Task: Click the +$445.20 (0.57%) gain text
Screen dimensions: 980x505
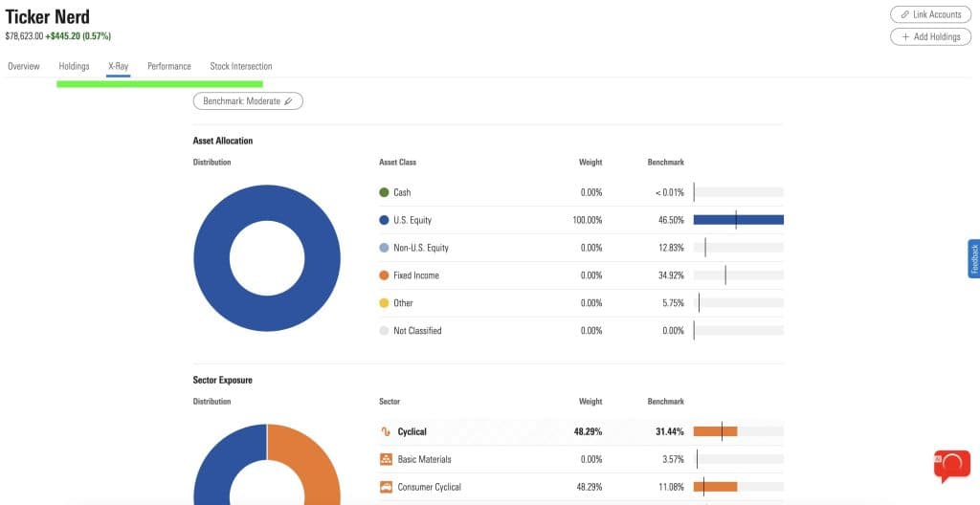Action: click(x=78, y=36)
